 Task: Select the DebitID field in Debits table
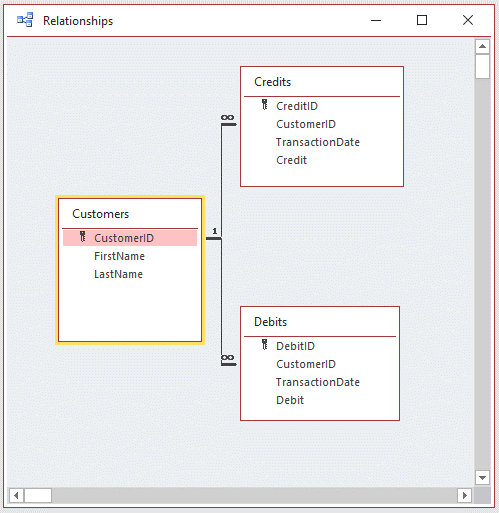tap(295, 346)
